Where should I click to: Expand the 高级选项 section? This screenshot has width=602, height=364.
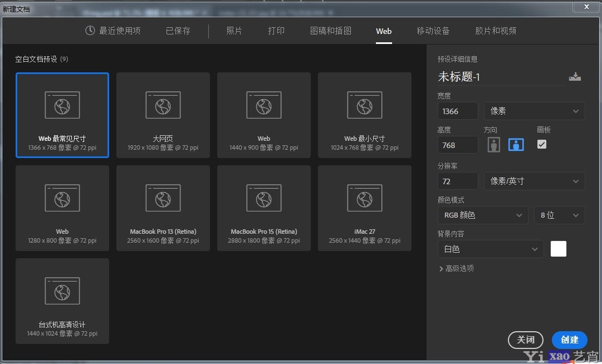click(456, 268)
